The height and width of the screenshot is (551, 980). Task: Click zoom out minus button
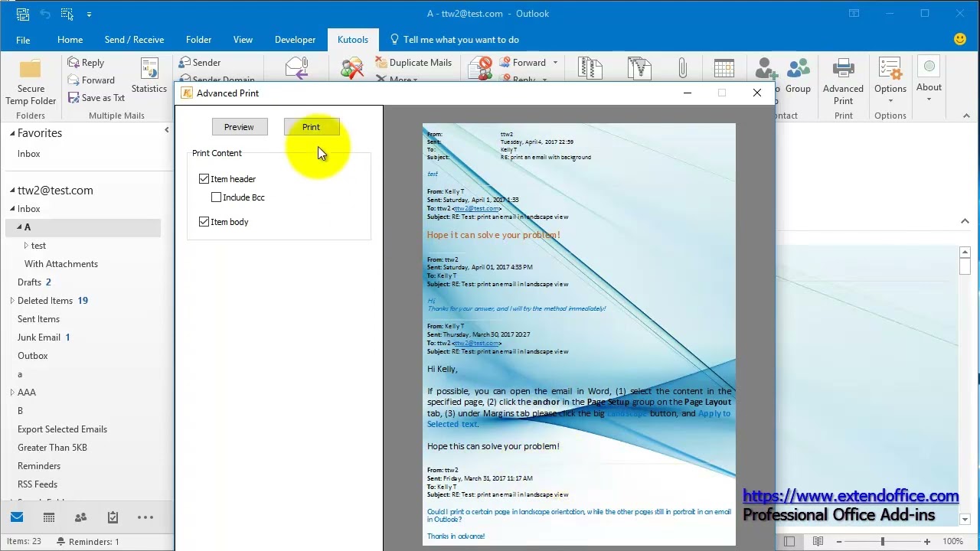click(x=839, y=541)
